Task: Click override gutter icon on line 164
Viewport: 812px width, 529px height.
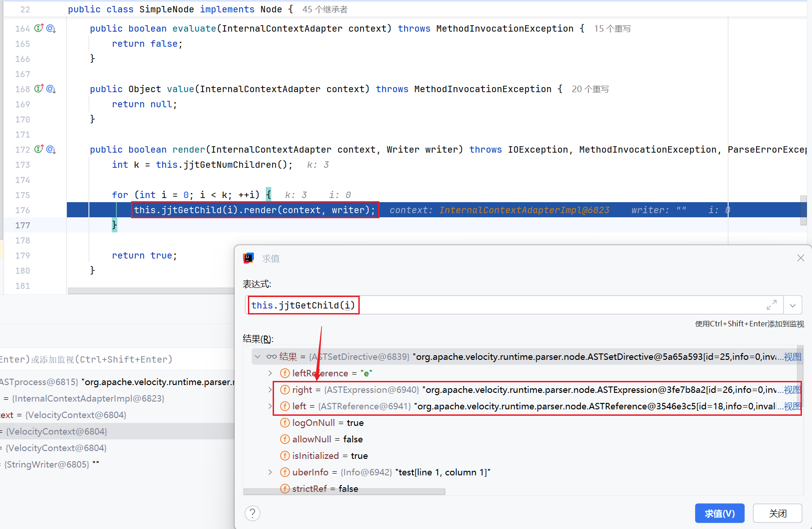Action: [x=39, y=28]
